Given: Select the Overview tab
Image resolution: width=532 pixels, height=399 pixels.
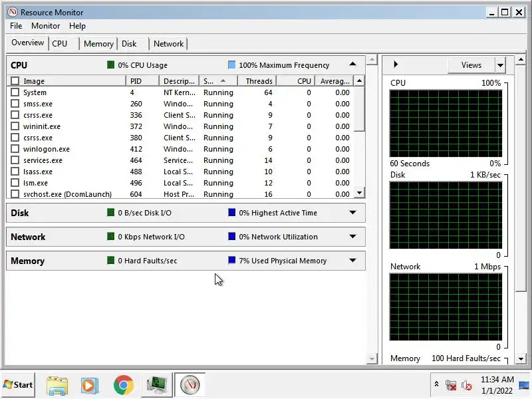Looking at the screenshot, I should coord(27,43).
